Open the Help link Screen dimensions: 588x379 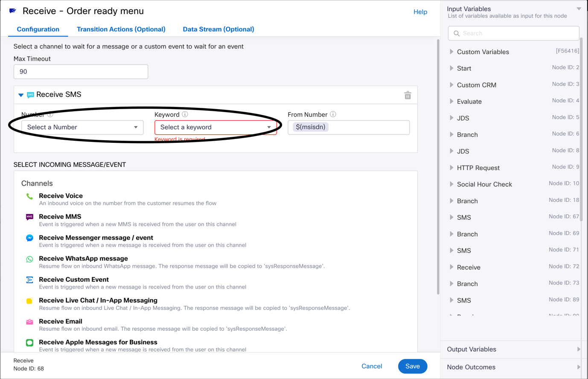pyautogui.click(x=420, y=12)
